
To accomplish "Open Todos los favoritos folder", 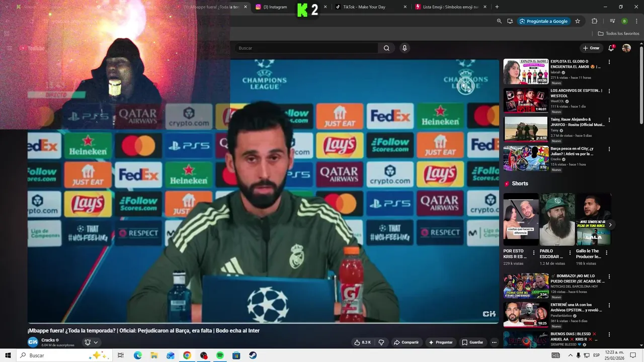I will click(x=619, y=34).
